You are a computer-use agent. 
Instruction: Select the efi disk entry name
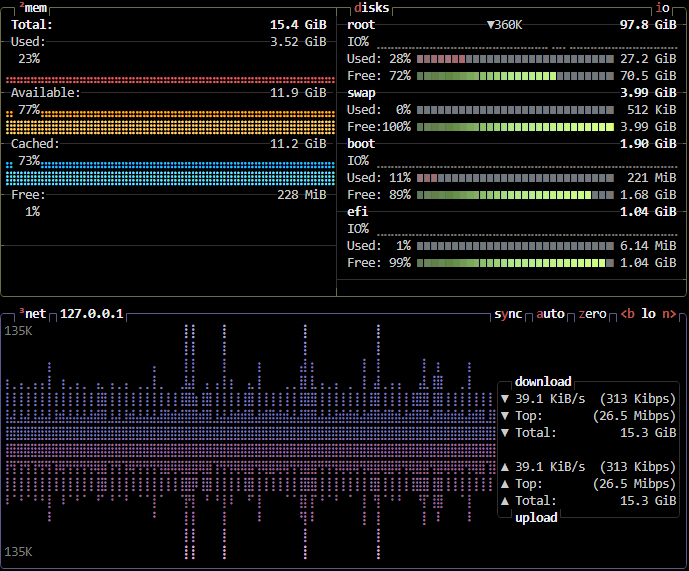point(357,212)
